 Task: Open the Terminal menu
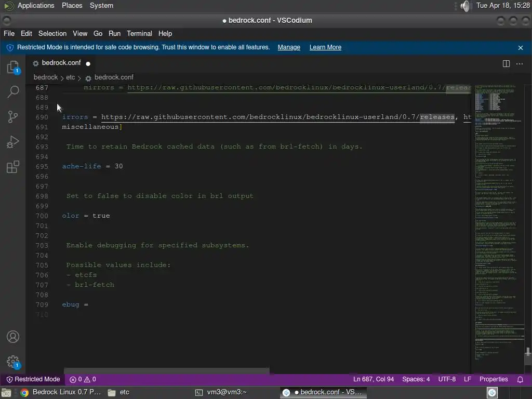139,34
